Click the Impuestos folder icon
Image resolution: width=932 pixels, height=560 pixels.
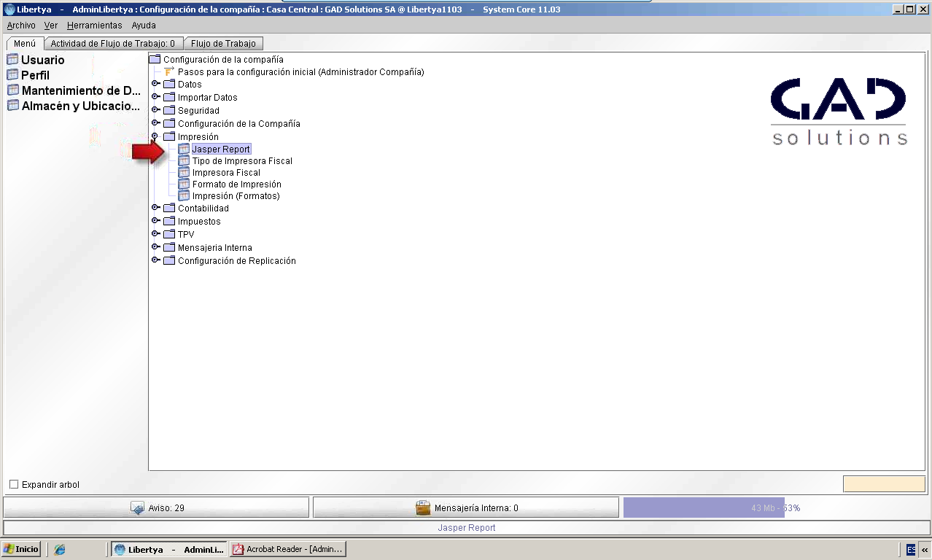[169, 222]
